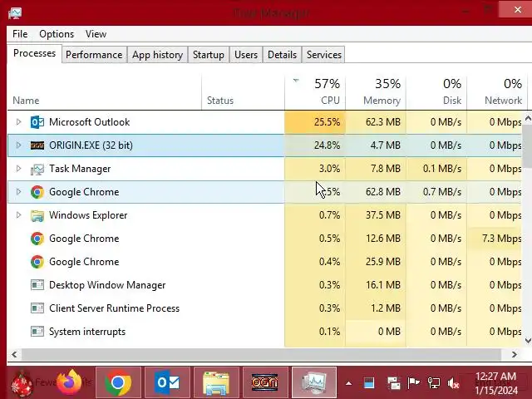Open the File menu
Viewport: 532px width, 399px height.
tap(20, 34)
